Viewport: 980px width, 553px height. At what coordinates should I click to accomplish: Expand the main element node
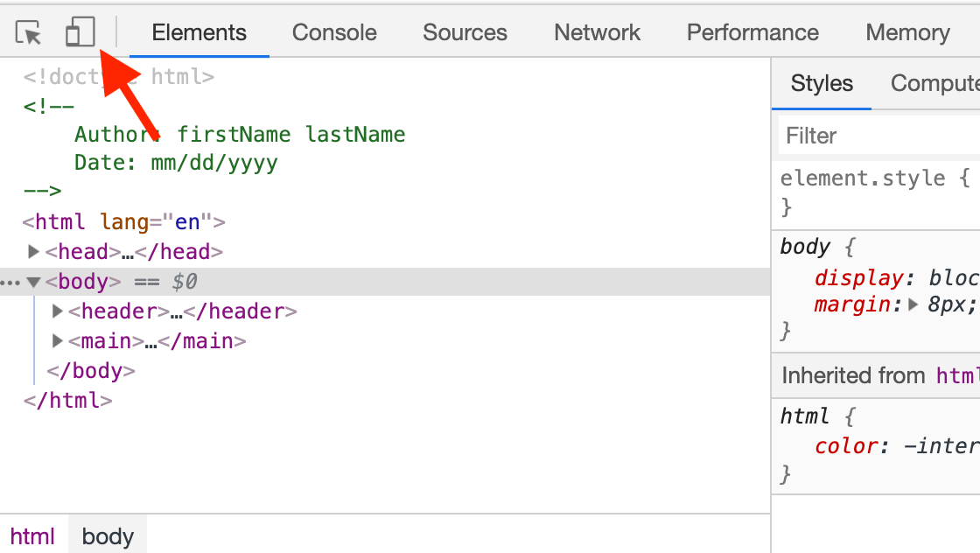pyautogui.click(x=57, y=340)
